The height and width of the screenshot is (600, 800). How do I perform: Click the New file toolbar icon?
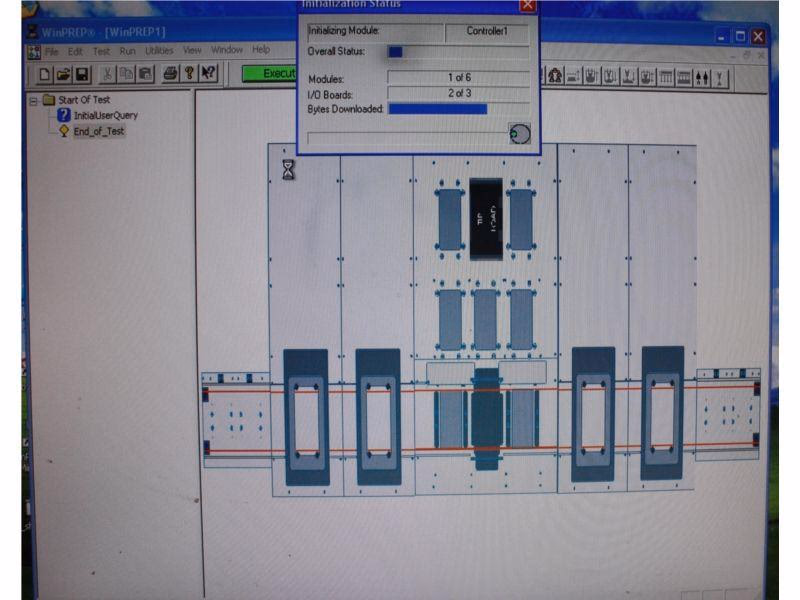(x=44, y=74)
